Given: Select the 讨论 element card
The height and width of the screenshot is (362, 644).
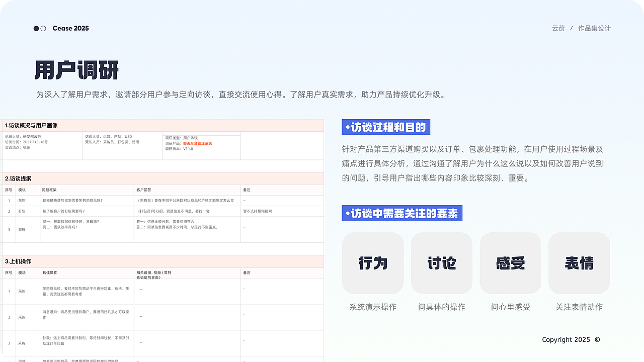Looking at the screenshot, I should pyautogui.click(x=442, y=262).
